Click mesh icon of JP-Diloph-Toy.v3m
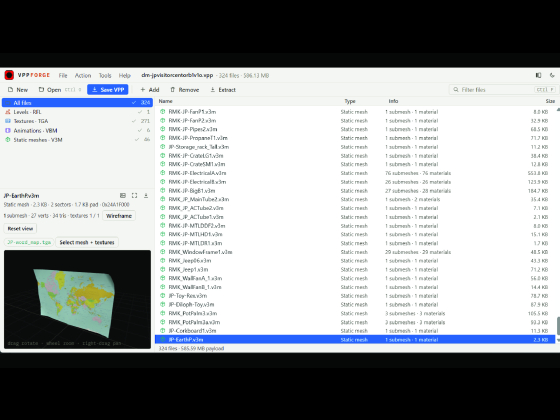 [163, 304]
